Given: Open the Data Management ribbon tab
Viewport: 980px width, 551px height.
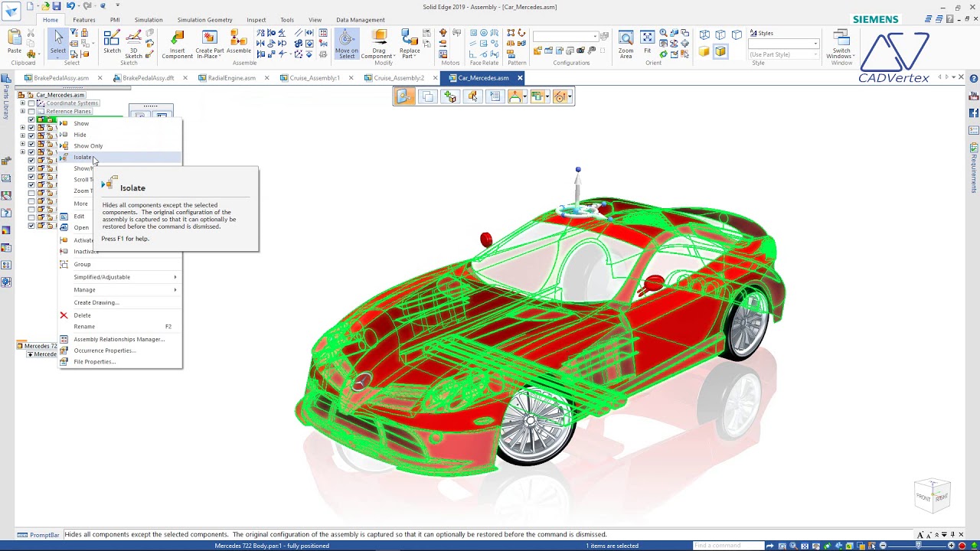Looking at the screenshot, I should (361, 20).
